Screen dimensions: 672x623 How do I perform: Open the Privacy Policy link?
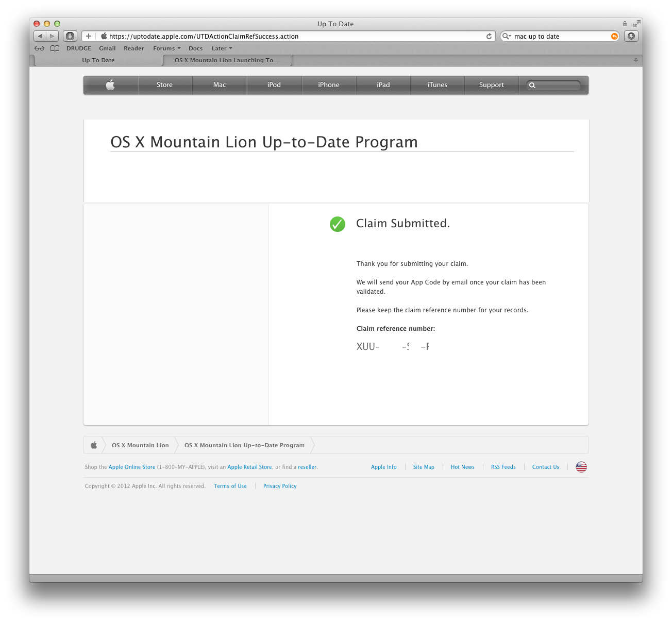click(x=280, y=486)
